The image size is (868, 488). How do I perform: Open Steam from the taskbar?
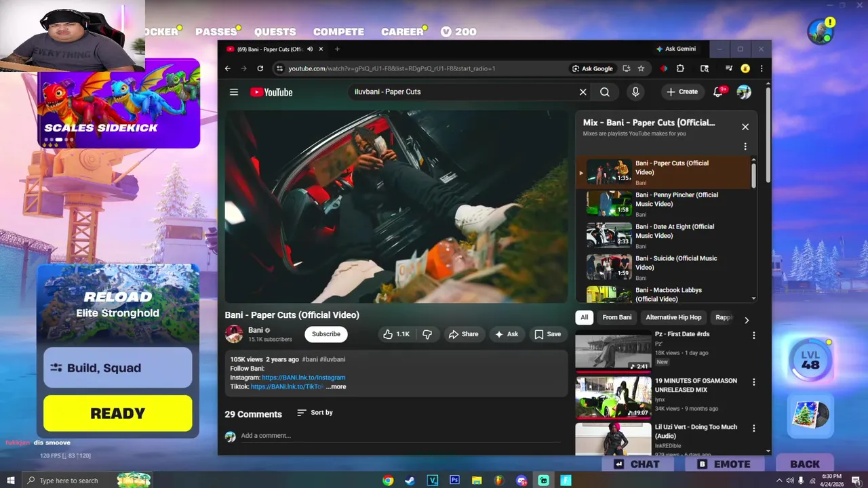click(410, 481)
